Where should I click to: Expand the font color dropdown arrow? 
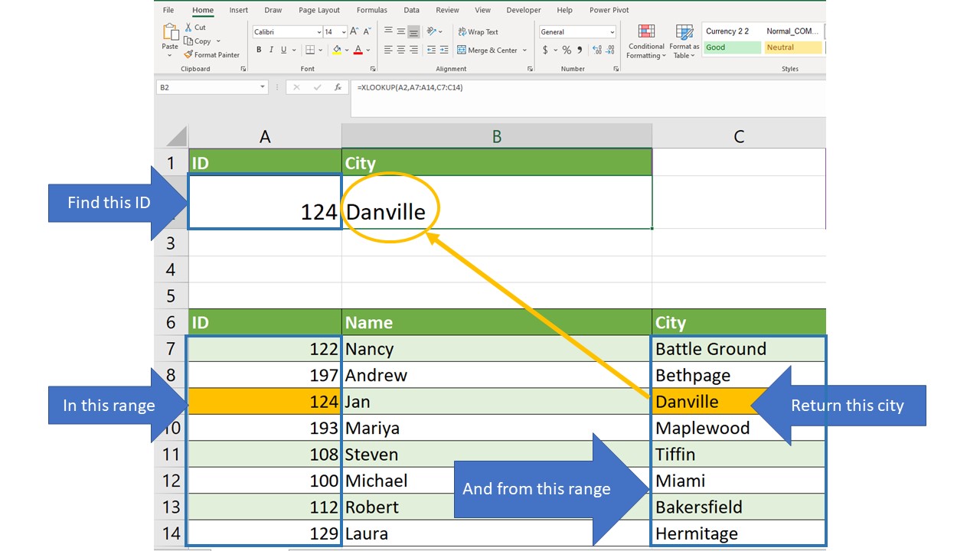click(x=368, y=50)
